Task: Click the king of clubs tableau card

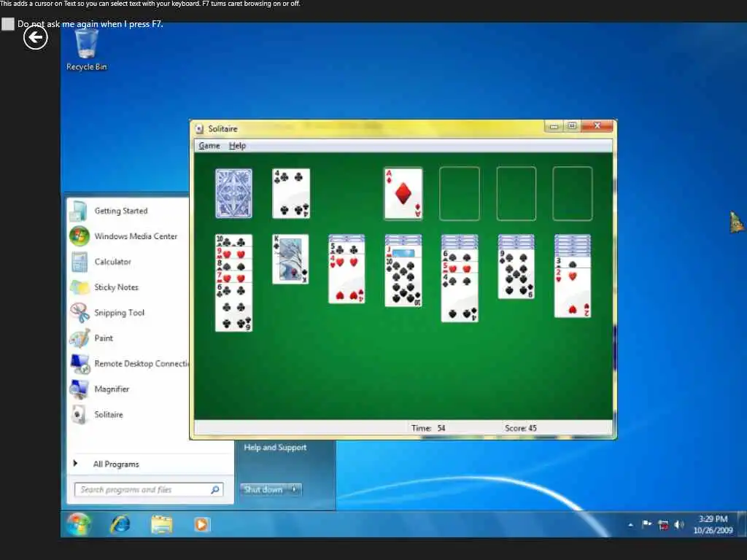Action: [x=290, y=259]
